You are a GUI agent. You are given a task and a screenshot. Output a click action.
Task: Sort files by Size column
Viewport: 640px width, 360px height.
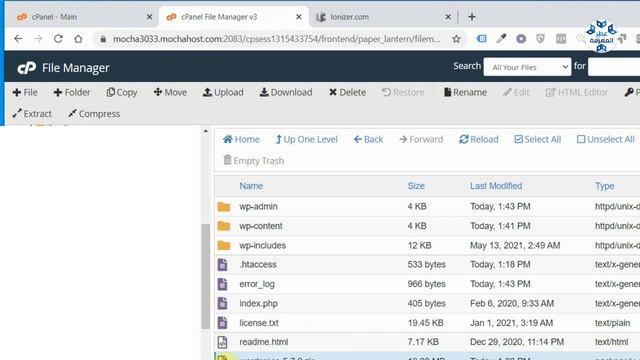(416, 186)
